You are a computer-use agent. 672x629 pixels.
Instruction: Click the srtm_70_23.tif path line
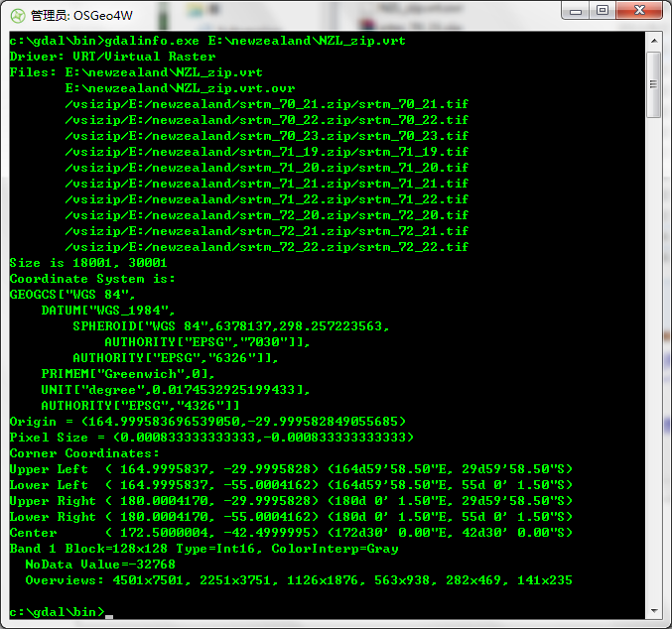click(267, 136)
